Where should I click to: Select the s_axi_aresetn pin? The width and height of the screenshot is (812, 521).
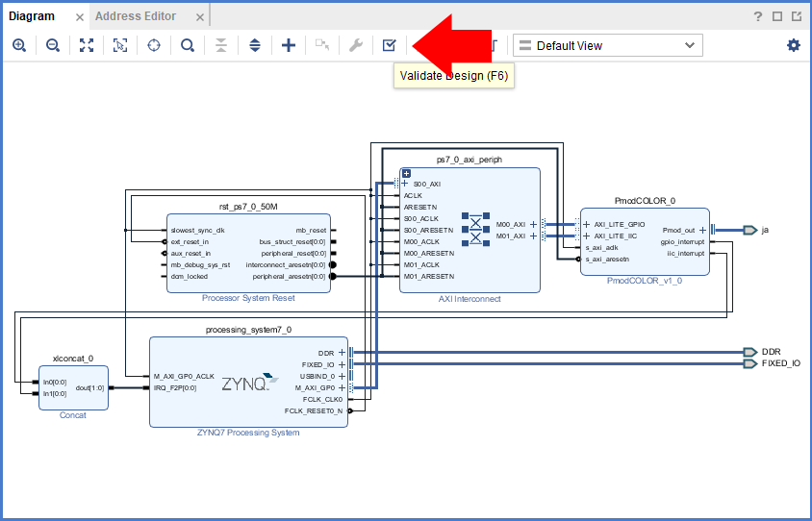coord(607,260)
